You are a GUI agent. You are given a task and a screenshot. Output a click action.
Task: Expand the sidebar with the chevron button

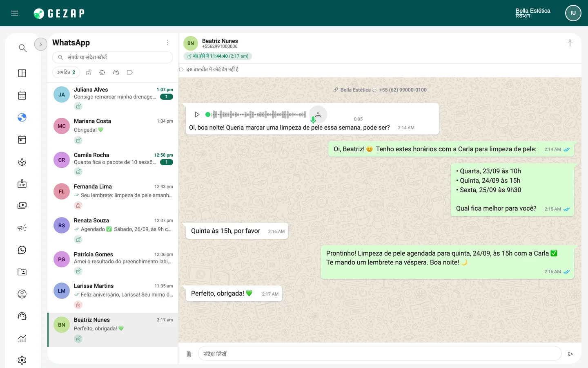(41, 44)
